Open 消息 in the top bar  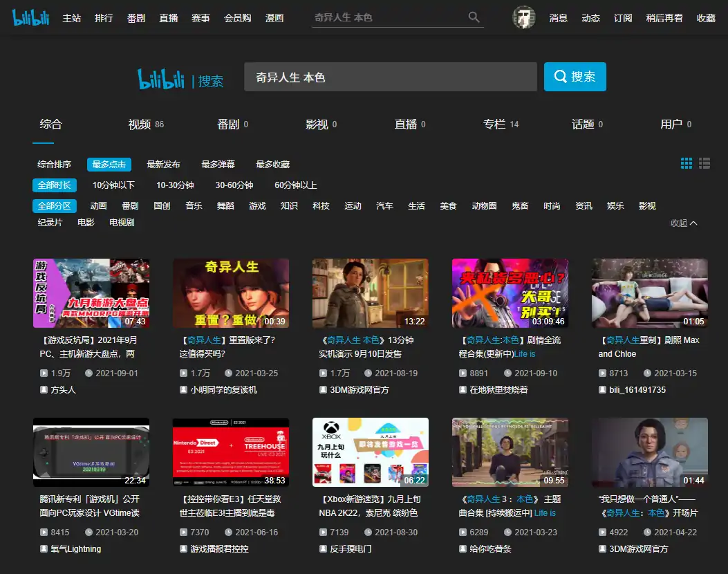[x=559, y=18]
